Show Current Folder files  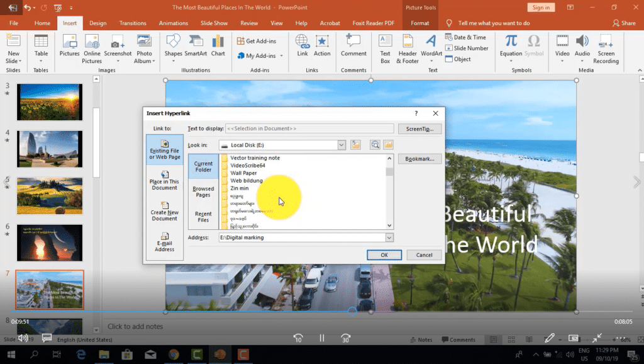(203, 166)
